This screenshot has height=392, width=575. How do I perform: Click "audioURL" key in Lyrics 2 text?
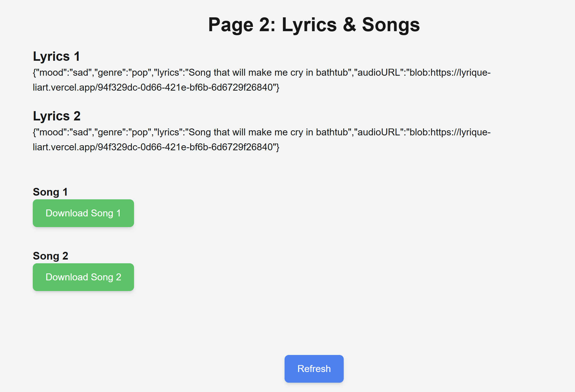pyautogui.click(x=378, y=132)
